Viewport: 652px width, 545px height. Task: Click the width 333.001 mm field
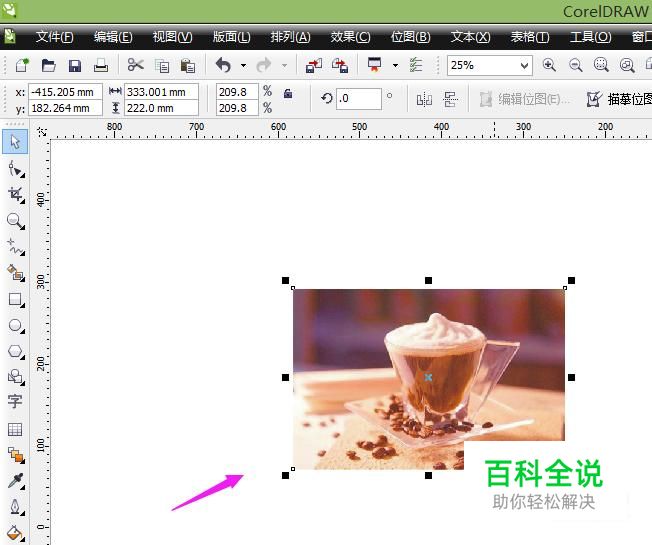tap(161, 92)
